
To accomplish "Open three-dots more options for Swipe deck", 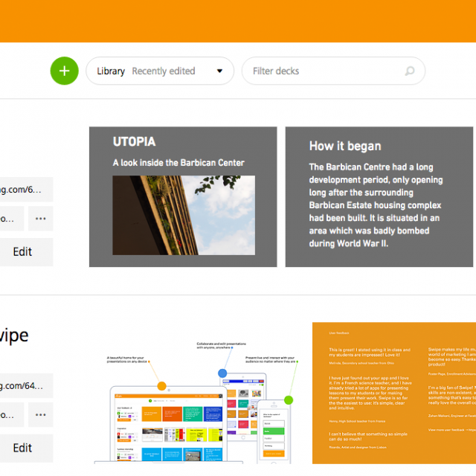I will tap(41, 415).
